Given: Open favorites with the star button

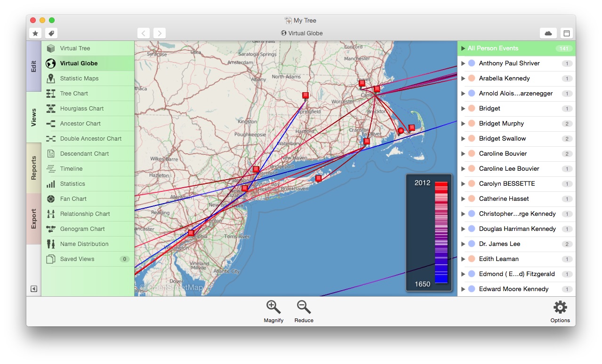Looking at the screenshot, I should click(35, 33).
